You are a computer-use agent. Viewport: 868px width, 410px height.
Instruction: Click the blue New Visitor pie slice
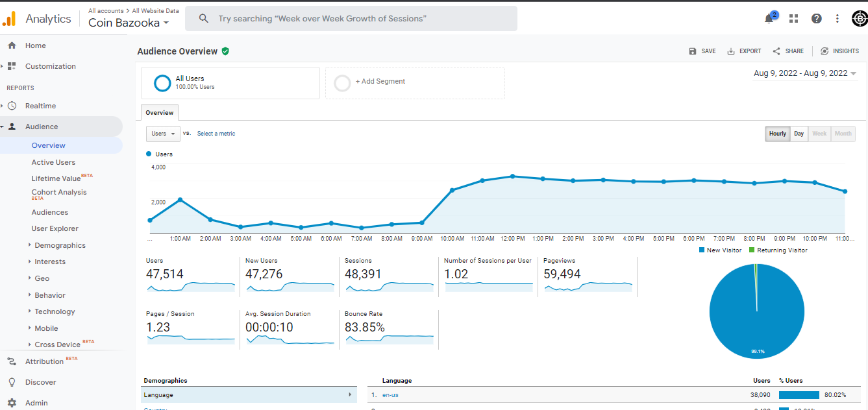(x=757, y=311)
